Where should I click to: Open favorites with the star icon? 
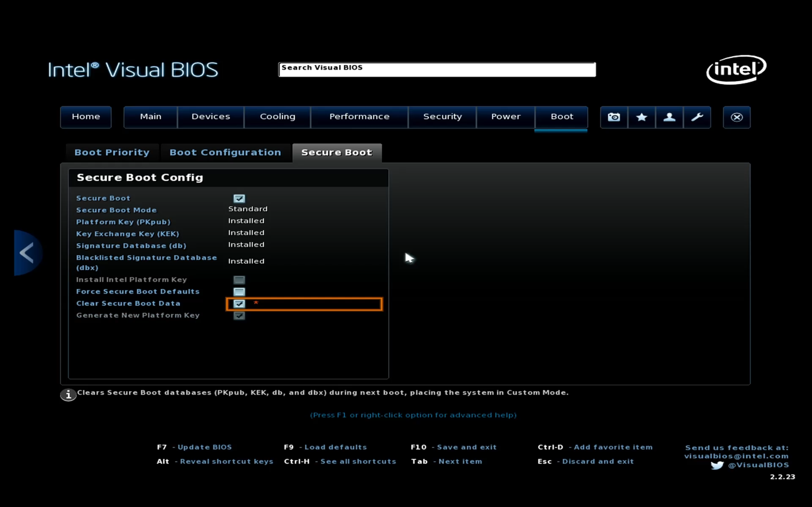tap(641, 117)
